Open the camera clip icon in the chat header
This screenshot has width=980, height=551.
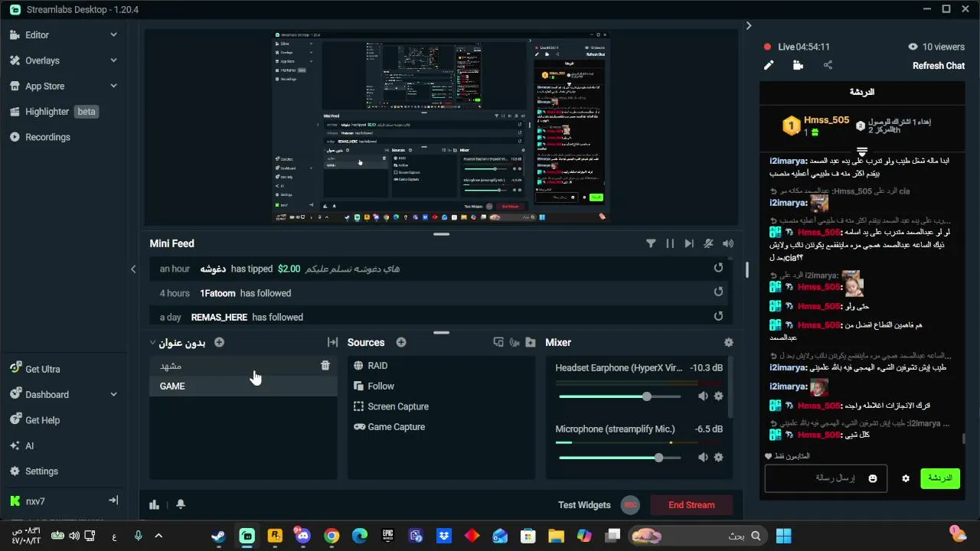click(798, 65)
